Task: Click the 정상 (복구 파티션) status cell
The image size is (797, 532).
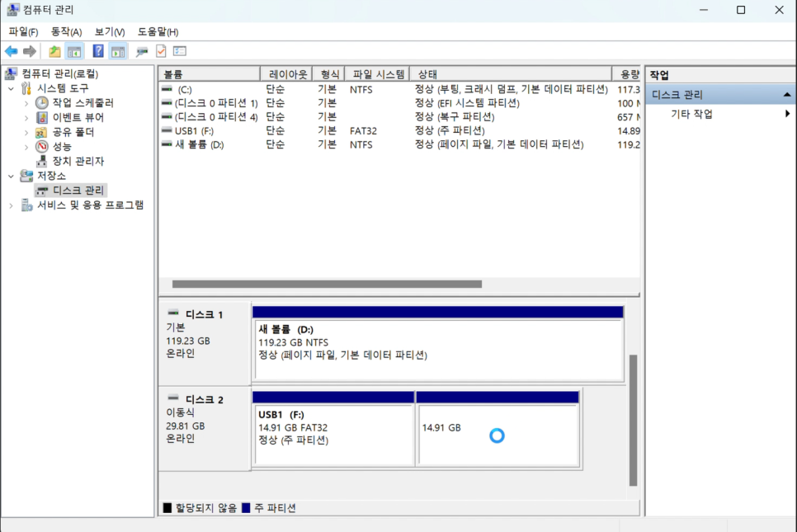Action: tap(455, 117)
